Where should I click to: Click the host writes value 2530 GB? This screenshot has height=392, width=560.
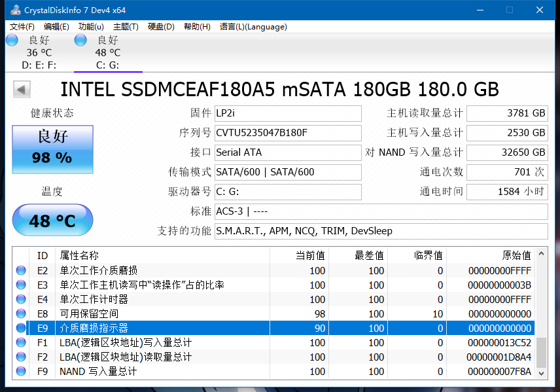[x=507, y=133]
